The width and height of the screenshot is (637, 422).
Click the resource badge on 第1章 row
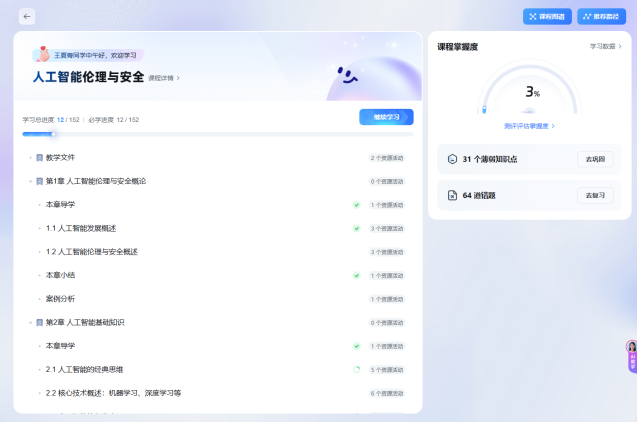pos(387,182)
